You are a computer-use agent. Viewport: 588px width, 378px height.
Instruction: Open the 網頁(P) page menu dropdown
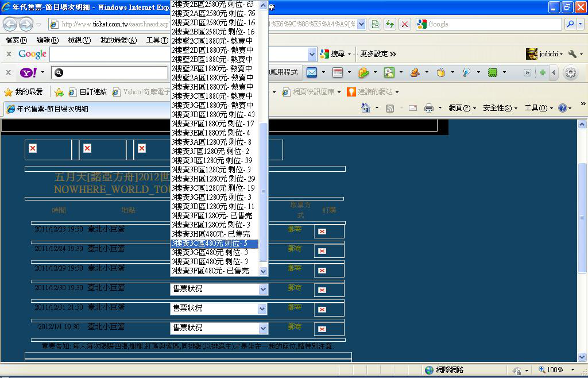pyautogui.click(x=462, y=108)
